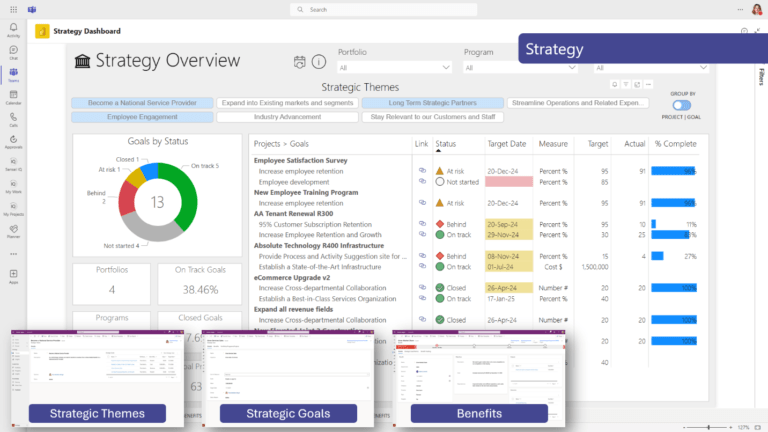Sort by Target Date column header
This screenshot has width=768, height=432.
506,144
